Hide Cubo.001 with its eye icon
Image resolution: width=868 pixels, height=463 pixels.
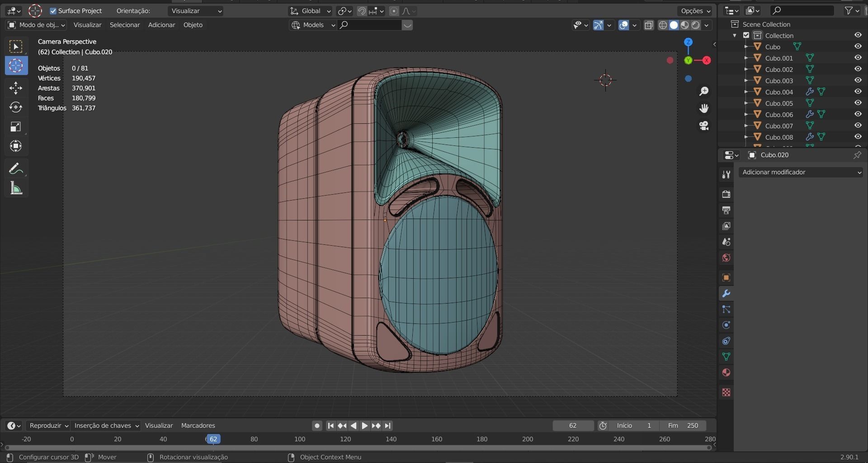coord(858,58)
